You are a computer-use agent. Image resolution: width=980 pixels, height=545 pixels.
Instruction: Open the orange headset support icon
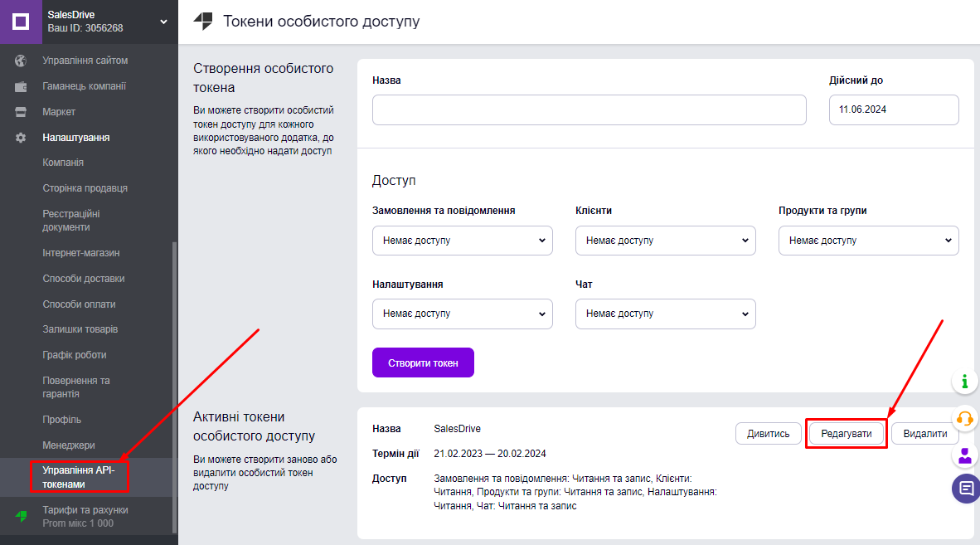point(964,418)
